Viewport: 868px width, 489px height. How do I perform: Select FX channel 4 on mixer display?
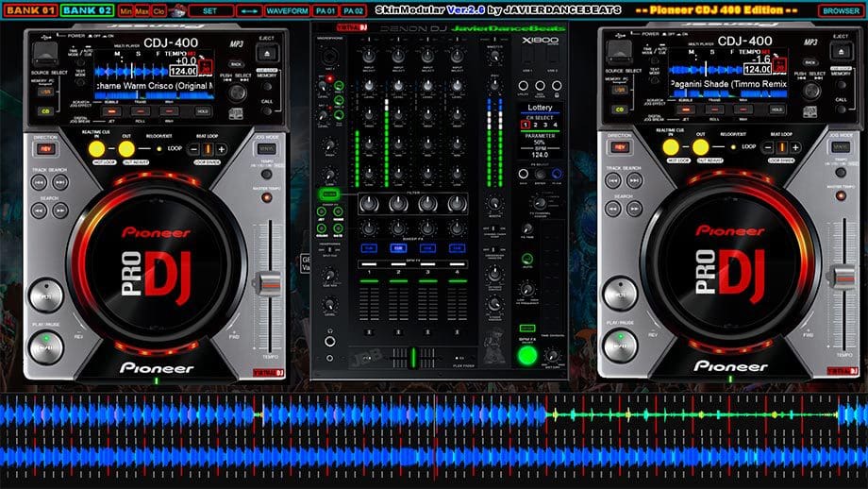(555, 125)
